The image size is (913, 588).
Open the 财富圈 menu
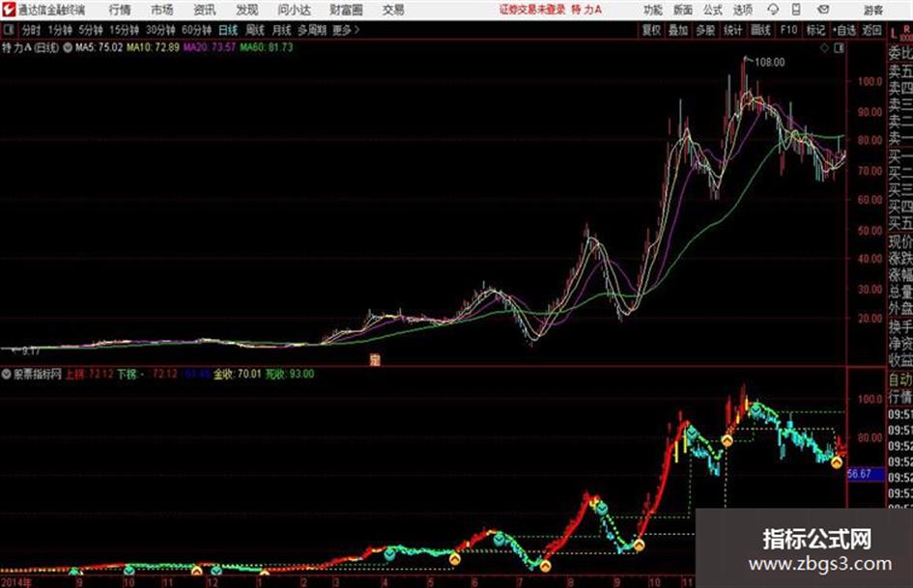pyautogui.click(x=346, y=10)
